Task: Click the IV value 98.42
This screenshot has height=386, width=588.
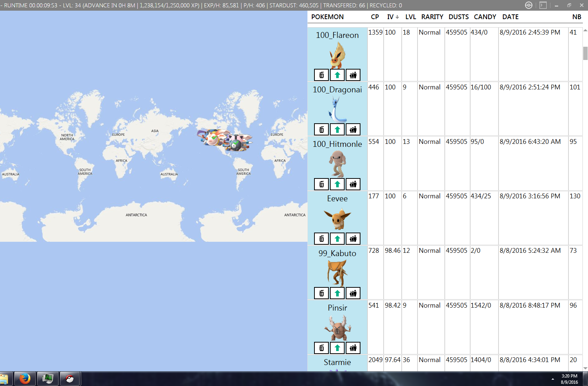Action: click(392, 305)
